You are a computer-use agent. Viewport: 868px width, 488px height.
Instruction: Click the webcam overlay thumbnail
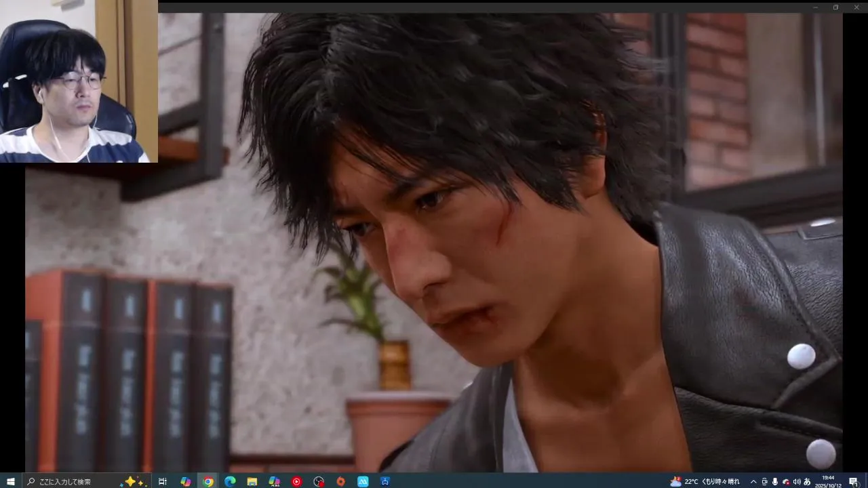(x=79, y=81)
